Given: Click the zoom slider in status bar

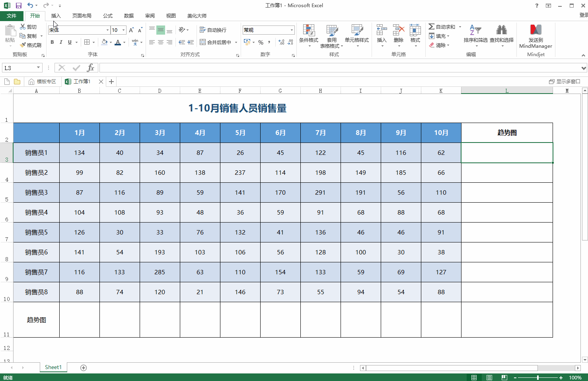Looking at the screenshot, I should pyautogui.click(x=538, y=377).
